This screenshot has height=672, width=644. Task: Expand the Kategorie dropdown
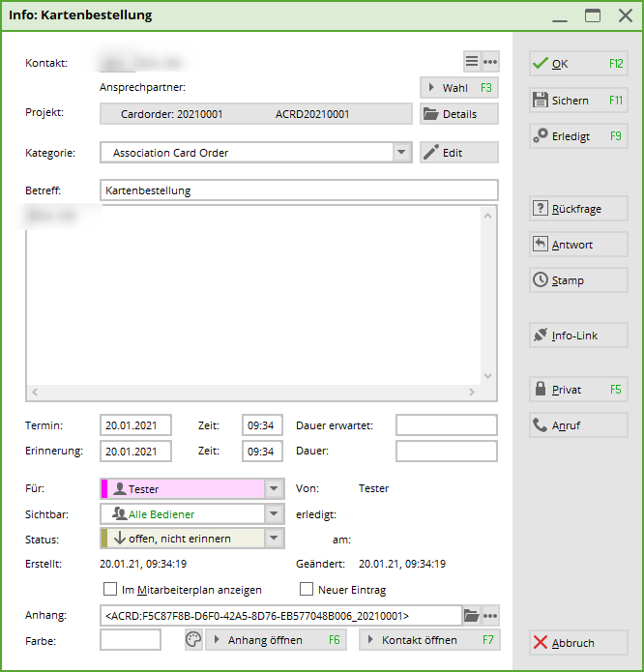click(x=402, y=153)
